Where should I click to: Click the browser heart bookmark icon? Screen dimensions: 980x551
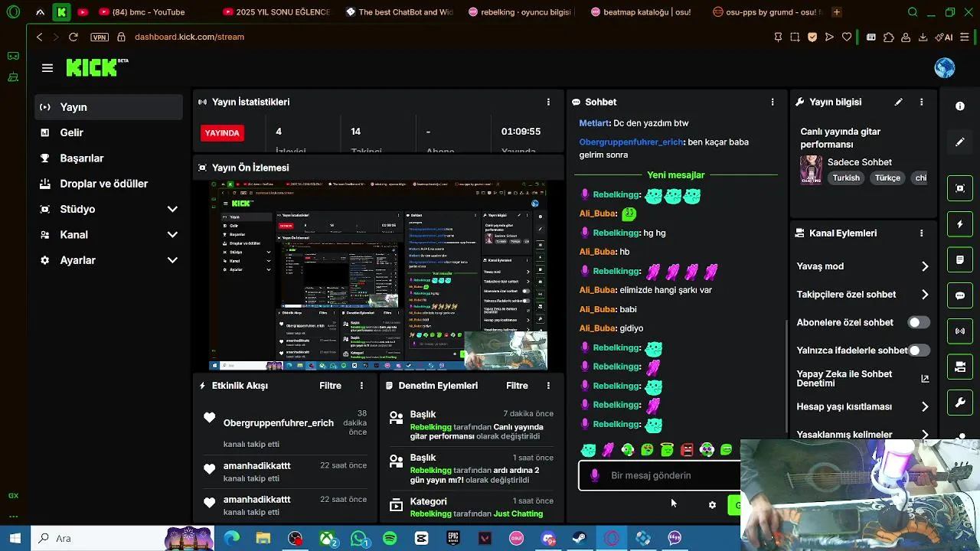(x=847, y=37)
